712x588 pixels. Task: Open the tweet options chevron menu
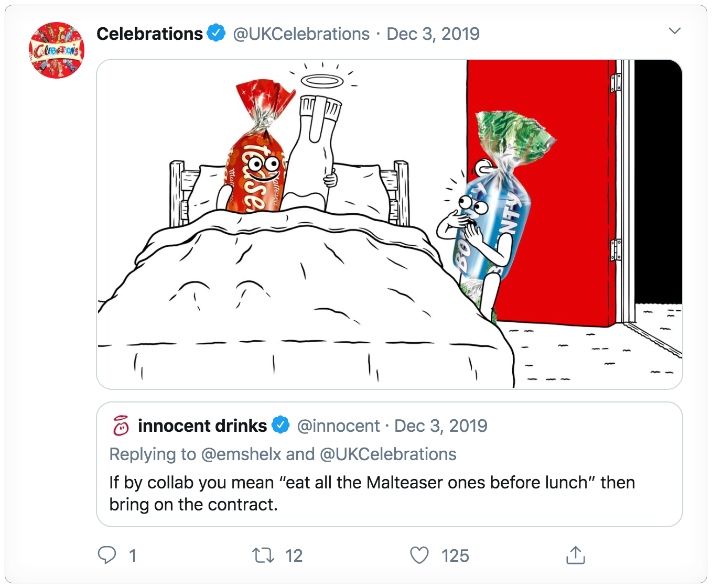pos(675,31)
